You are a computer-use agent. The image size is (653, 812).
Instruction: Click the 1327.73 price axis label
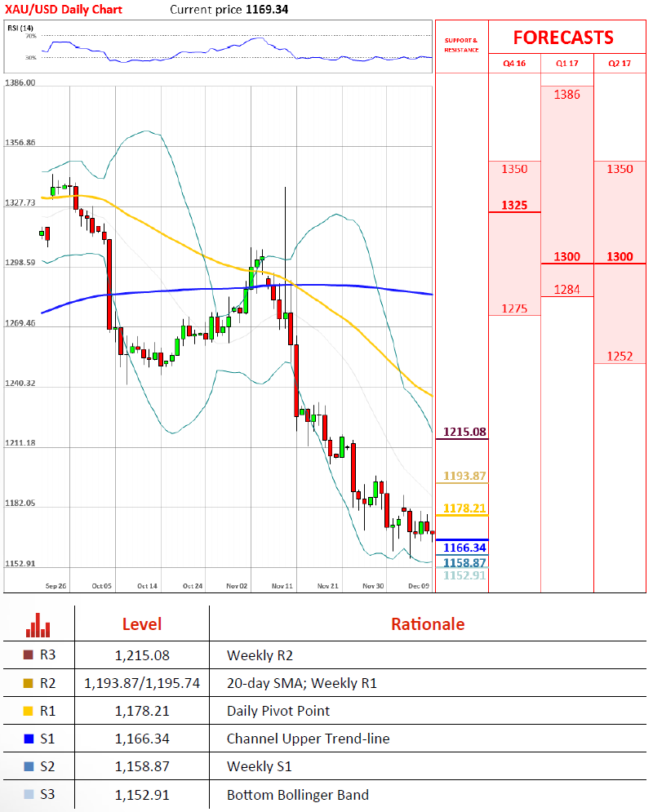(x=20, y=202)
